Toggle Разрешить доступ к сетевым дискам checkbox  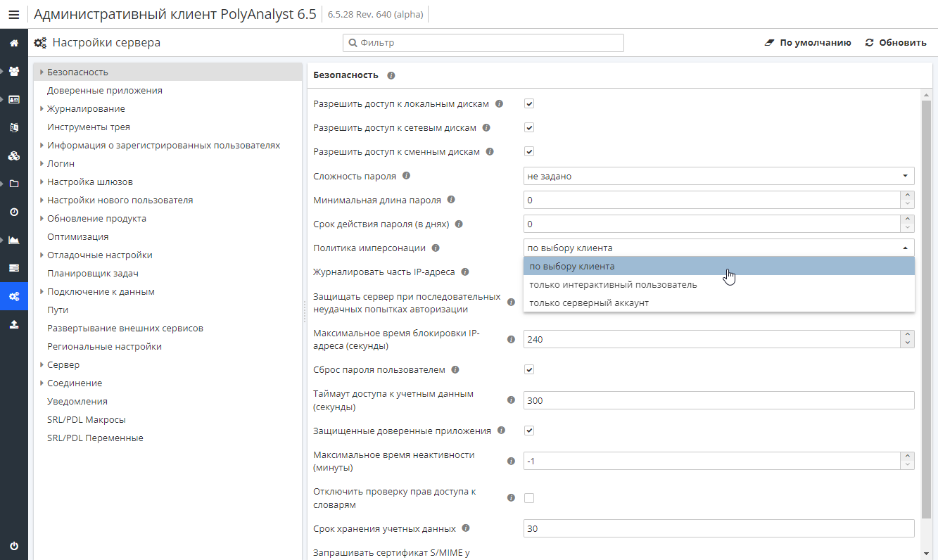(x=529, y=127)
